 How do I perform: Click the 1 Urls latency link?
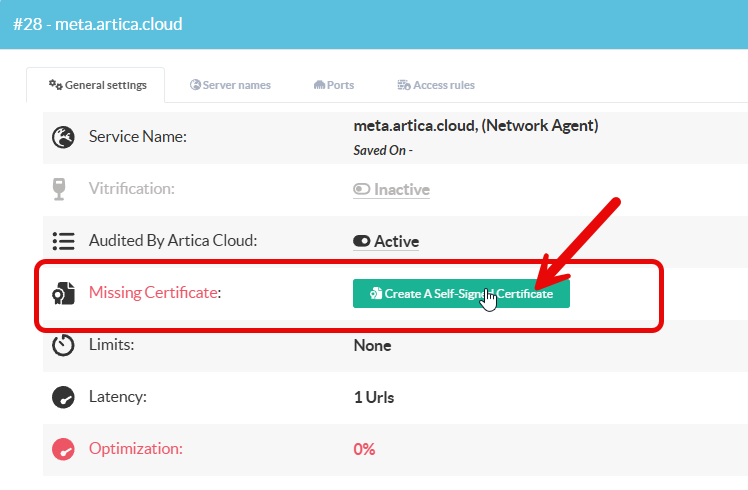374,397
